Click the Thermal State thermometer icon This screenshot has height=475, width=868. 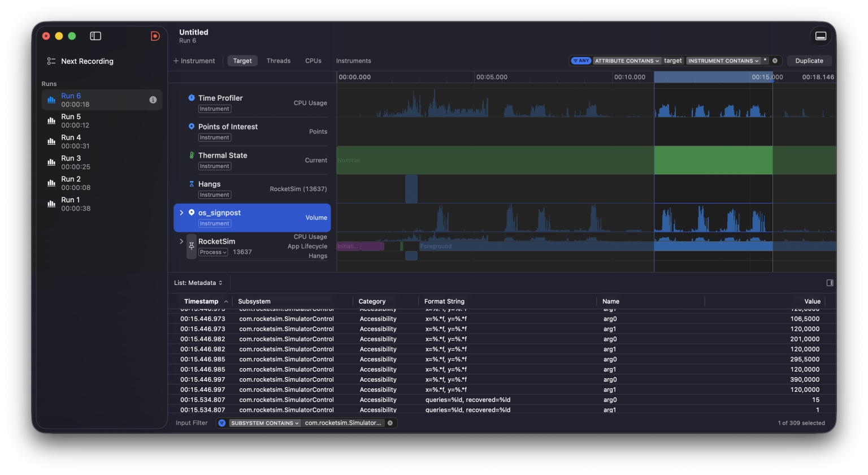192,155
